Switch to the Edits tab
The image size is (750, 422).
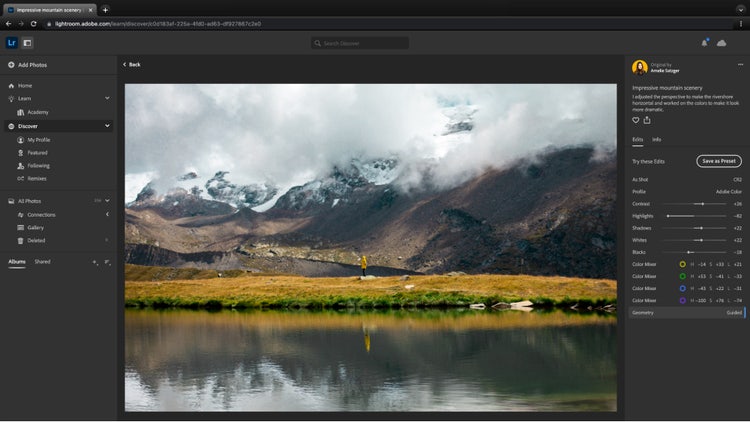pyautogui.click(x=638, y=140)
